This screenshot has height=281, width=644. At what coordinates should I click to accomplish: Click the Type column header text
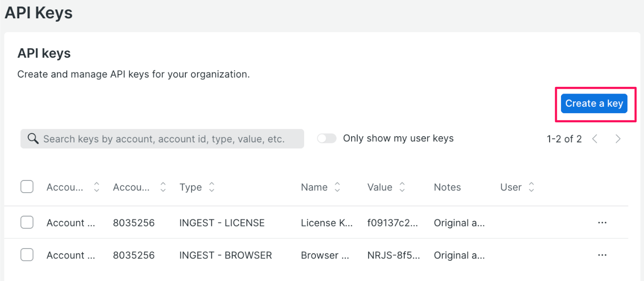point(191,187)
